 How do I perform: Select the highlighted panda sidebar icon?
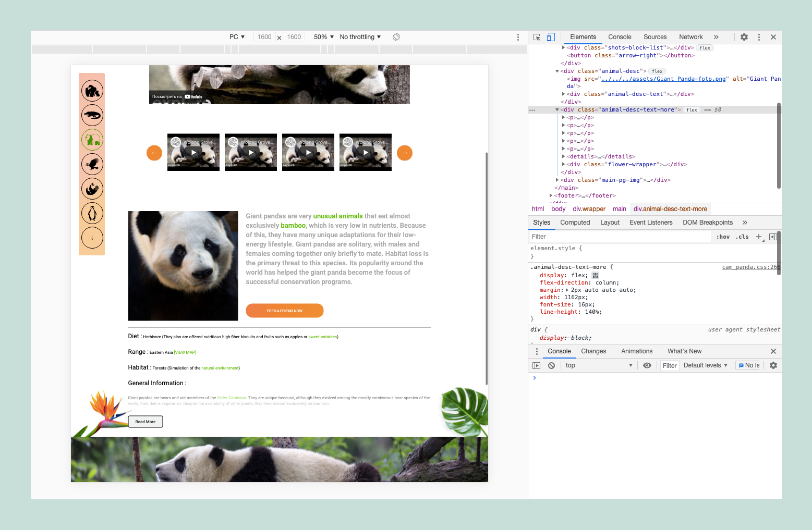click(92, 139)
